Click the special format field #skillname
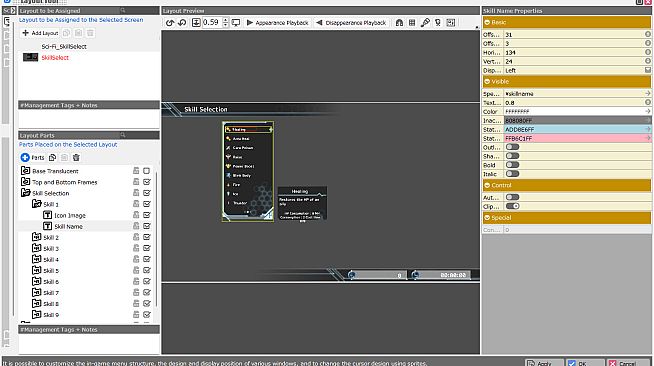654x366 pixels. pos(577,93)
